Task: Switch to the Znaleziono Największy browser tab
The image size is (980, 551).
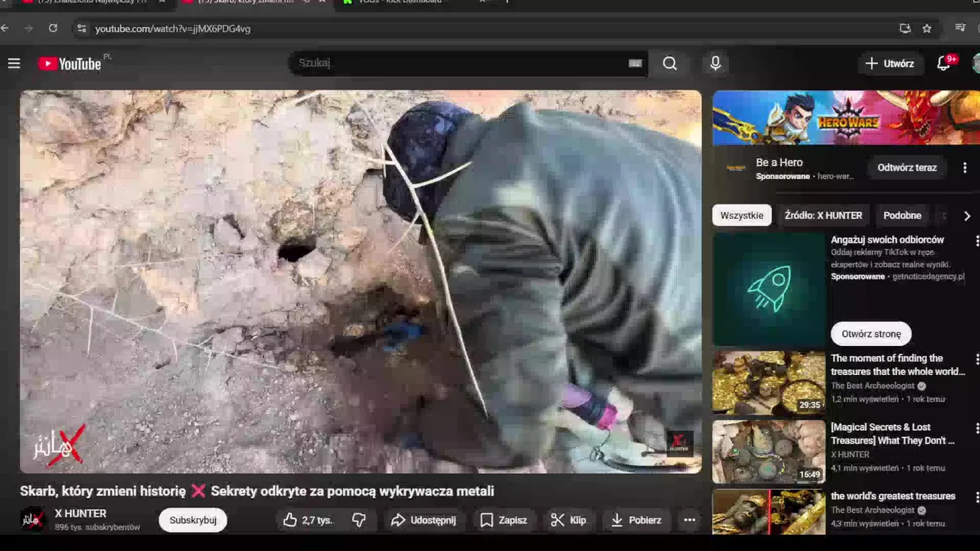Action: coord(92,2)
